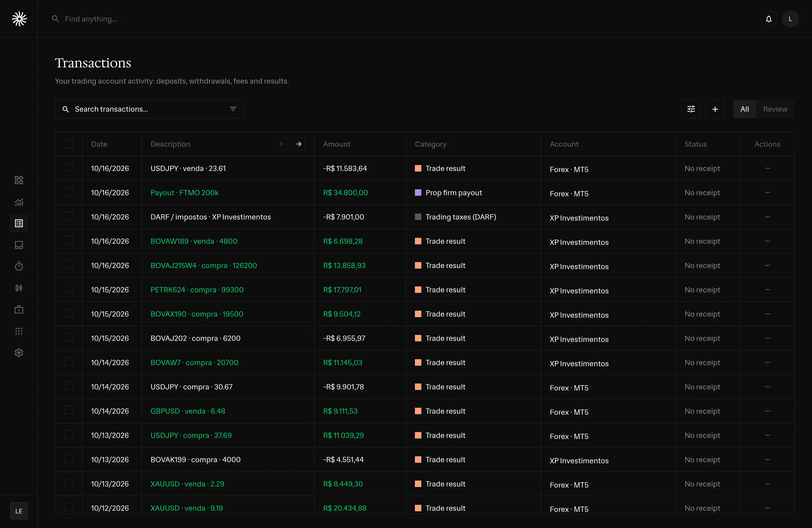Select the transactions list sidebar icon
This screenshot has width=812, height=528.
[19, 223]
